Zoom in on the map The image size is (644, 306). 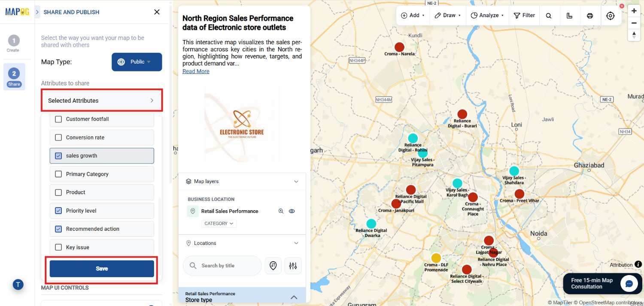(634, 11)
